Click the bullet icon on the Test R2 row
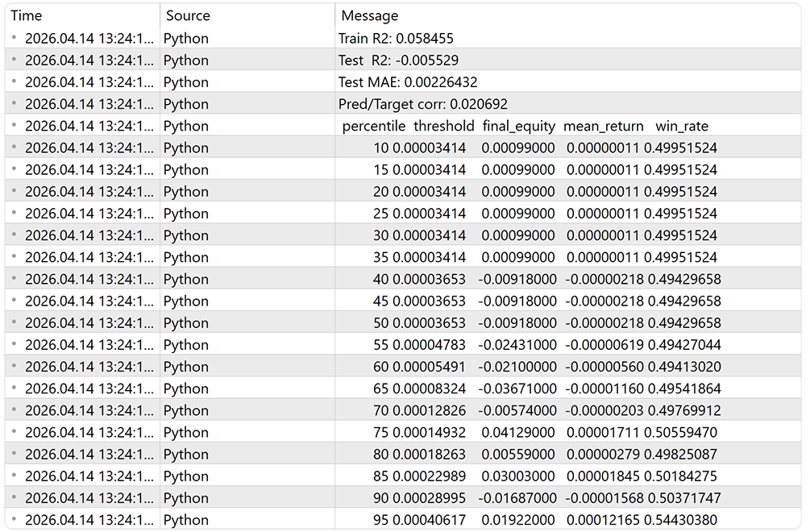This screenshot has height=532, width=806. 15,60
